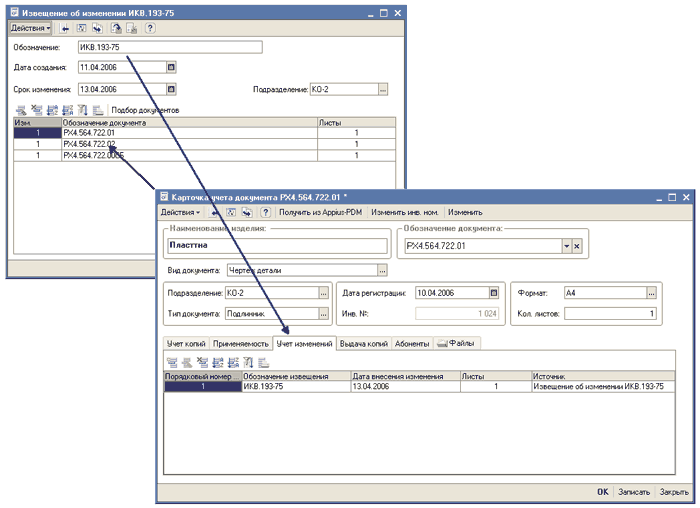This screenshot has width=700, height=508.
Task: Click the delete row icon above documents table
Action: [x=37, y=110]
